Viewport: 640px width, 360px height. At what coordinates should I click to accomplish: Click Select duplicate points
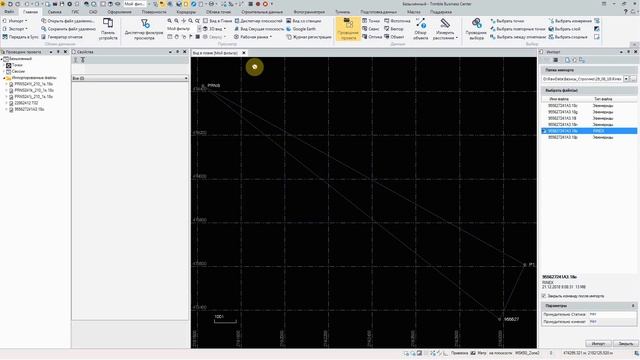(518, 29)
